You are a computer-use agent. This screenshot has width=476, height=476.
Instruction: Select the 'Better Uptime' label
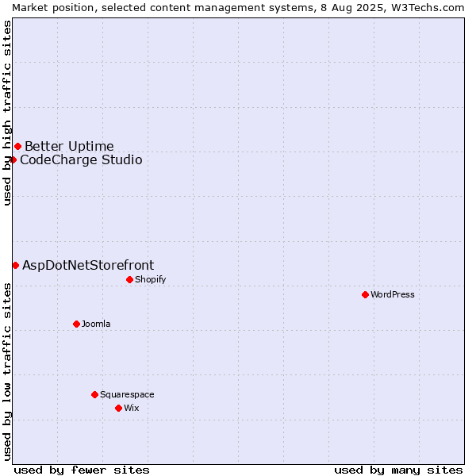click(69, 146)
